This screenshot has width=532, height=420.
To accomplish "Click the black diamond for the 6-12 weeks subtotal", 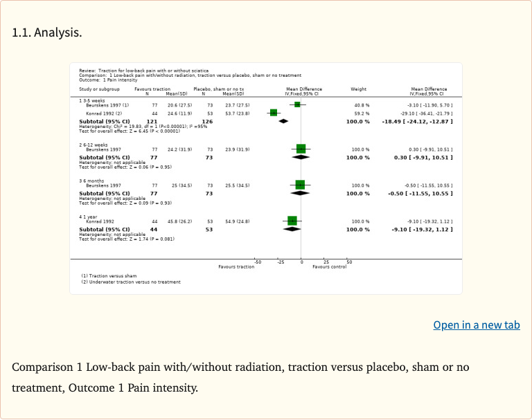I will click(x=301, y=157).
